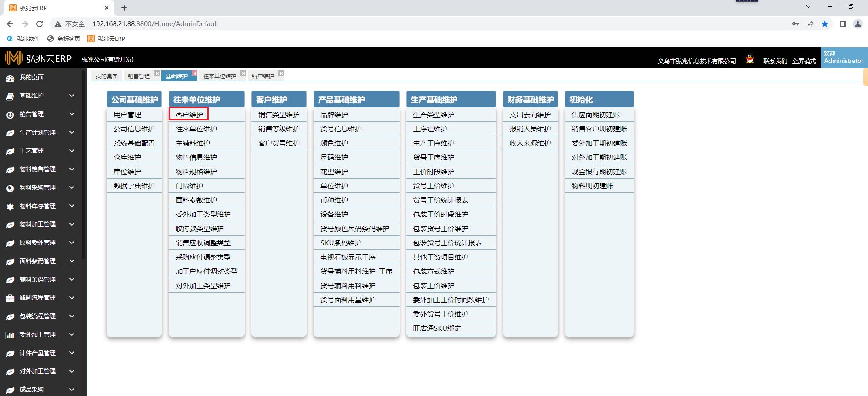868x396 pixels.
Task: Switch to the 销售管理 tab
Action: 139,76
